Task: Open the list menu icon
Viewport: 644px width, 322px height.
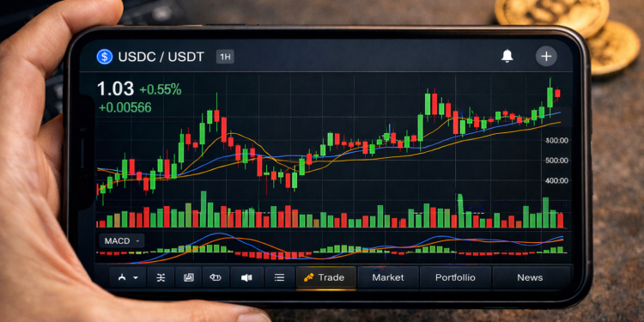Action: (x=279, y=277)
